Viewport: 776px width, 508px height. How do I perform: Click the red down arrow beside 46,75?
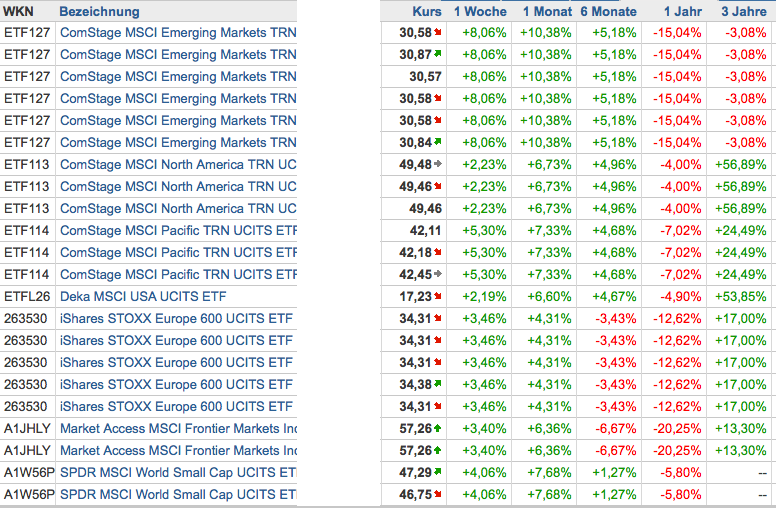[438, 494]
